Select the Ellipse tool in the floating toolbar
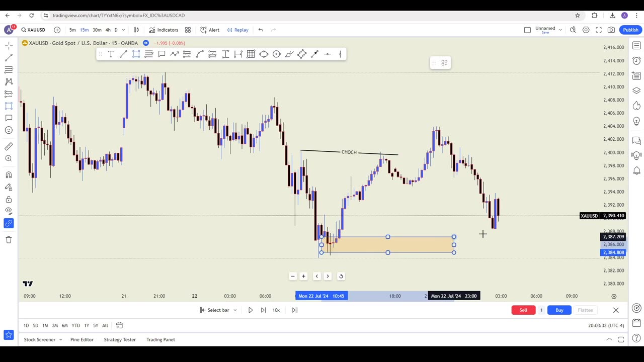 (x=264, y=54)
